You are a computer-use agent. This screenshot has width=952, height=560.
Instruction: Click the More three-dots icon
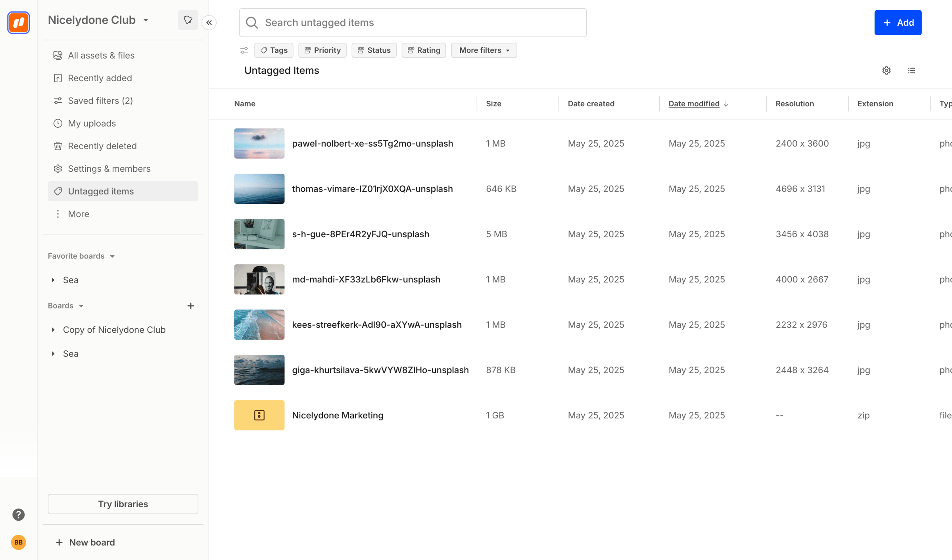coord(58,214)
